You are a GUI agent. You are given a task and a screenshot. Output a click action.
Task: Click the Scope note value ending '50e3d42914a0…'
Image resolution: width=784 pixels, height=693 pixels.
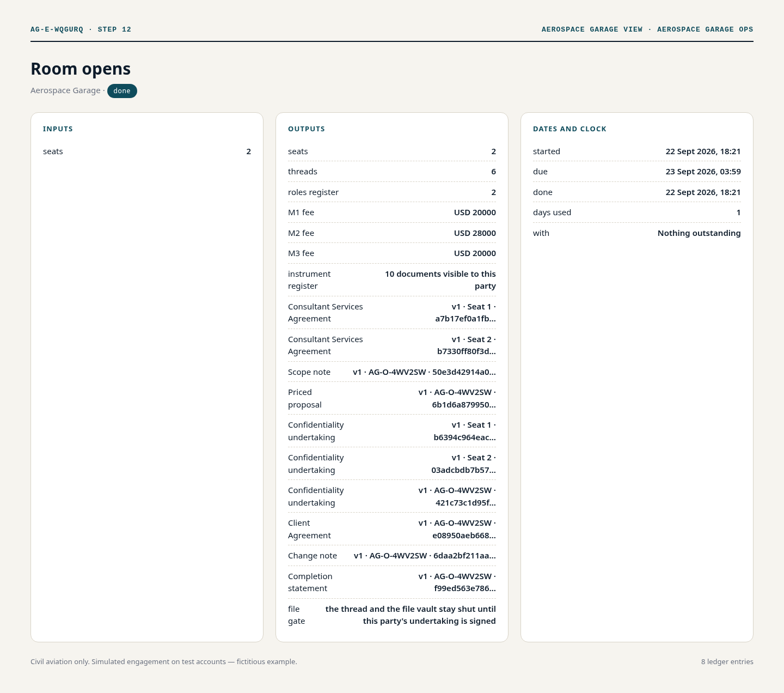pos(424,372)
